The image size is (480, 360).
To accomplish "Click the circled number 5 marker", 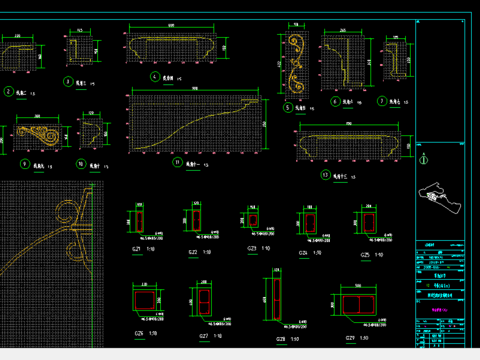I will 288,107.
